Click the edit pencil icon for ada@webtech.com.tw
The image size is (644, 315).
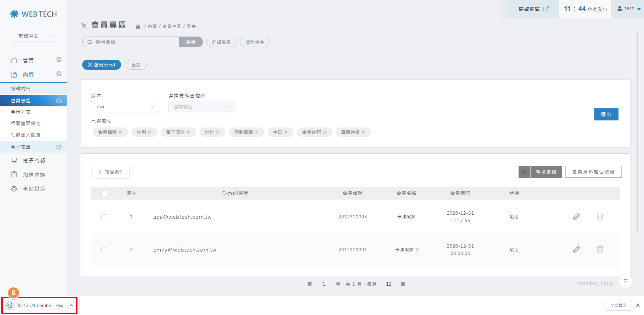pos(576,217)
